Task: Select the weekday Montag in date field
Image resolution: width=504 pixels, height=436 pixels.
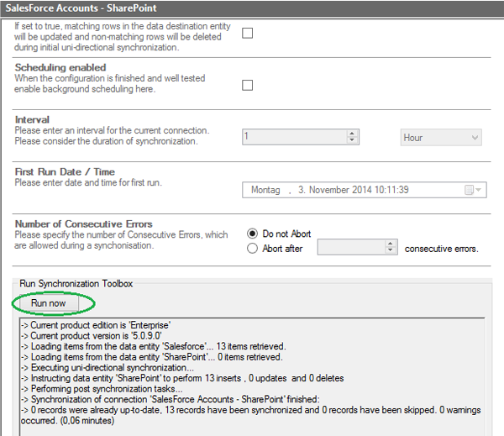Action: tap(266, 190)
